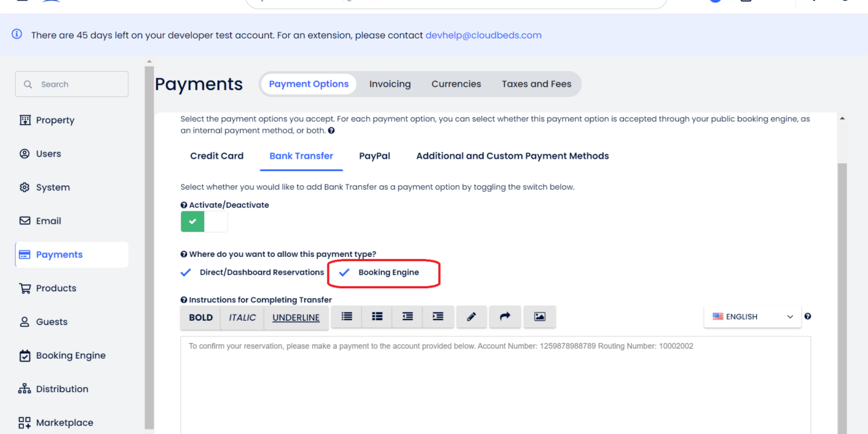Open the Property section in the sidebar

[x=54, y=120]
